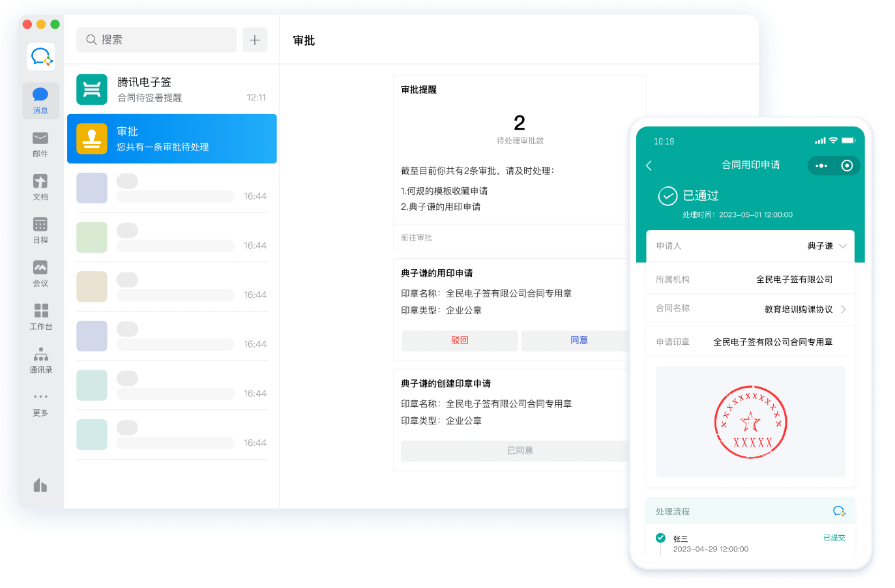The width and height of the screenshot is (895, 588).
Task: Click the plus button next to search
Action: 255,40
